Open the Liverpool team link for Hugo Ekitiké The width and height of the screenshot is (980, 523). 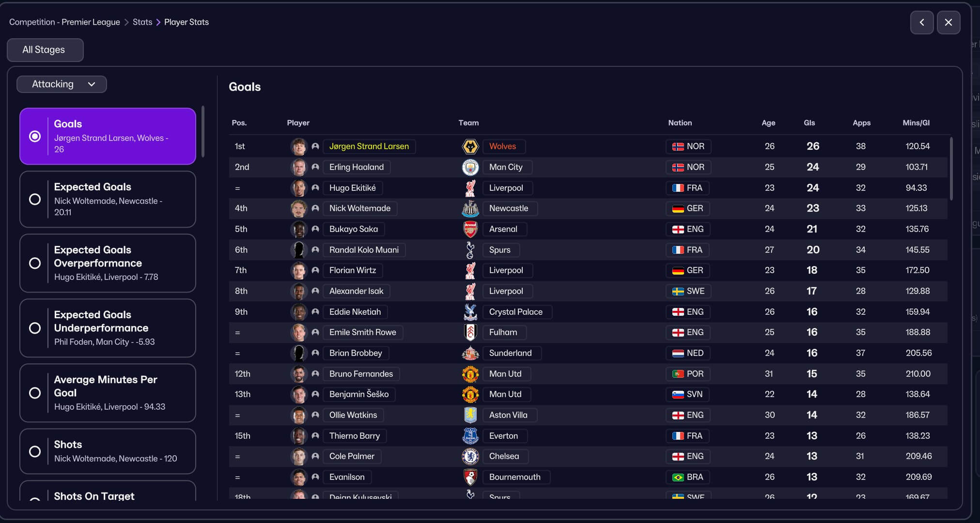coord(506,188)
